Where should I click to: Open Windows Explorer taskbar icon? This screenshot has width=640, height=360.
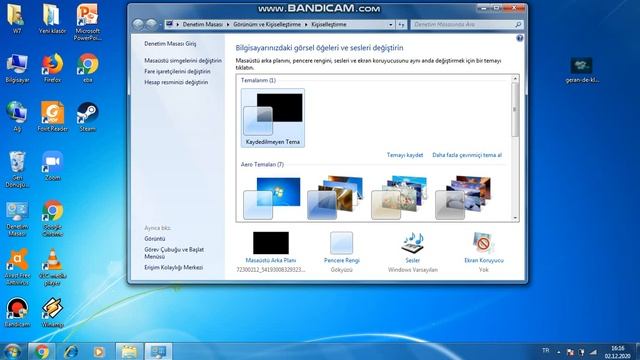click(129, 351)
